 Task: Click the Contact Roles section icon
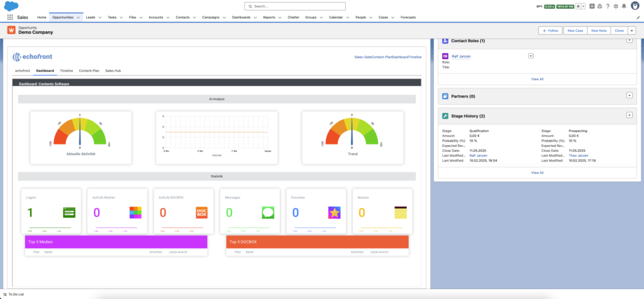click(x=445, y=41)
